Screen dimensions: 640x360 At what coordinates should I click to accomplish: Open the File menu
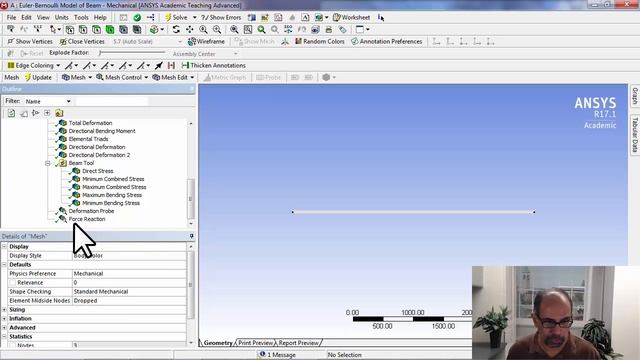tap(11, 18)
